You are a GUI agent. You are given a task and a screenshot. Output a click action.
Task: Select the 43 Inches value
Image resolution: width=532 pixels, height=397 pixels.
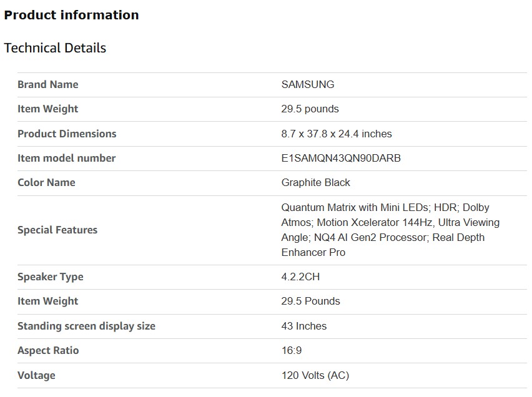point(304,326)
